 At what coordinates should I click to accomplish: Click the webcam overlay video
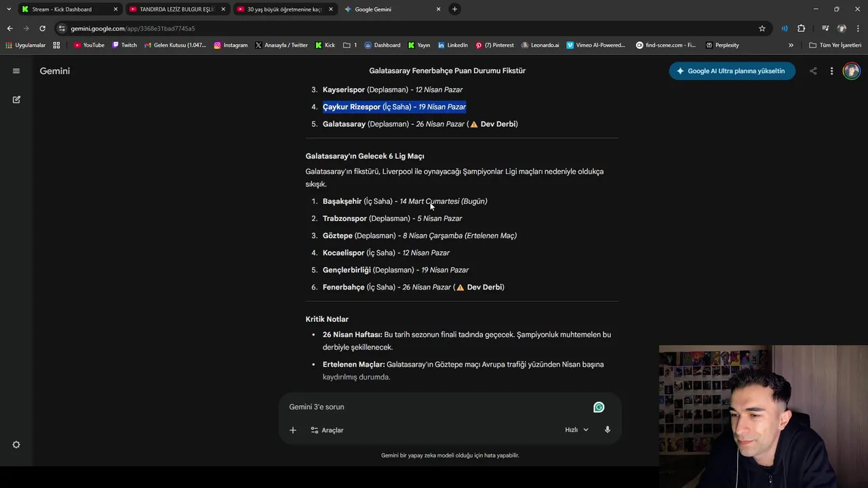click(x=764, y=416)
